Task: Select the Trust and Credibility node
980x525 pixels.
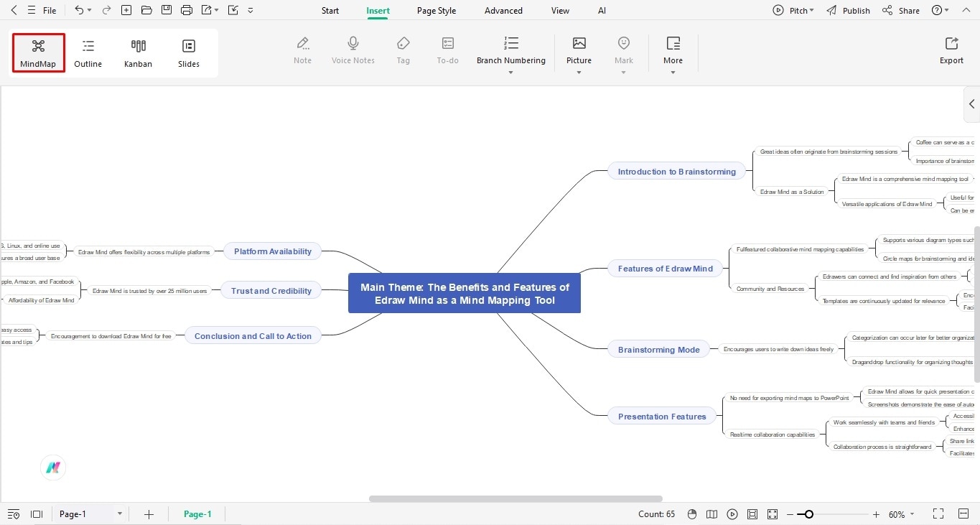Action: [271, 291]
